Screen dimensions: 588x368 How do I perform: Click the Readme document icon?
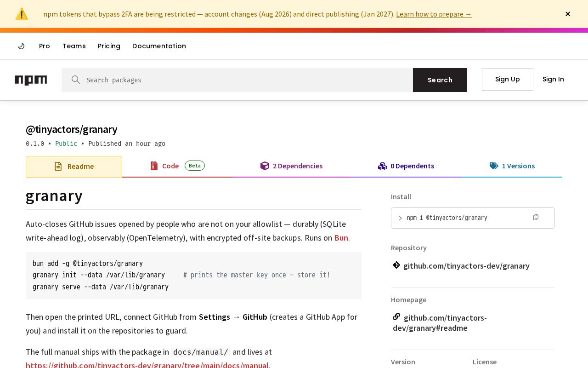58,167
